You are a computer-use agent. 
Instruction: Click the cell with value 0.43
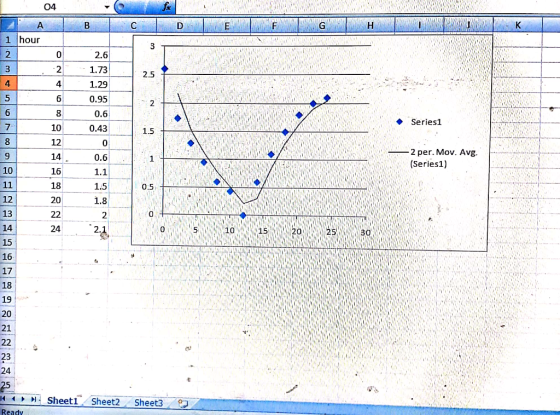point(87,128)
